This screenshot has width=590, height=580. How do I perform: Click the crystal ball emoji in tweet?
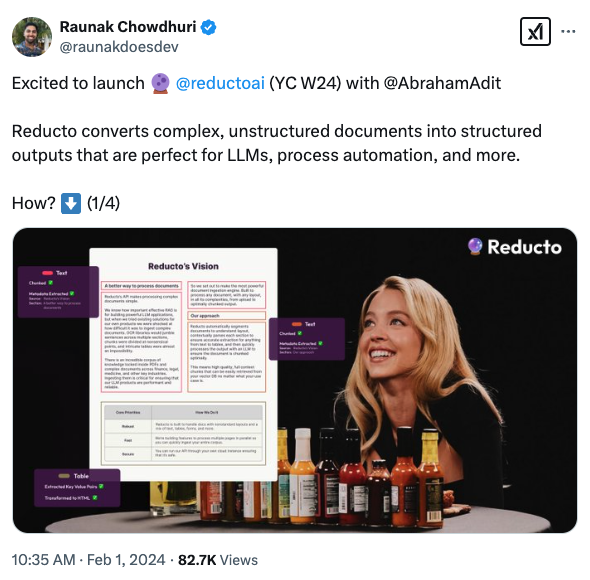point(160,83)
